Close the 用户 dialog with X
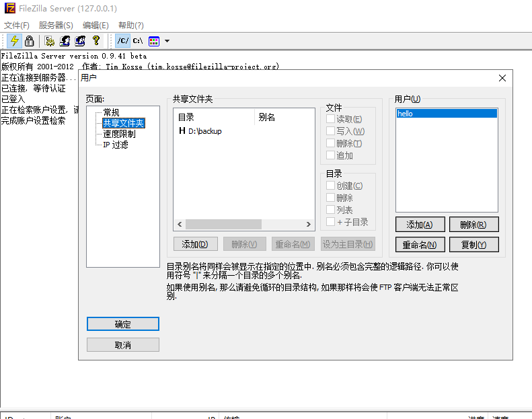 (x=502, y=78)
